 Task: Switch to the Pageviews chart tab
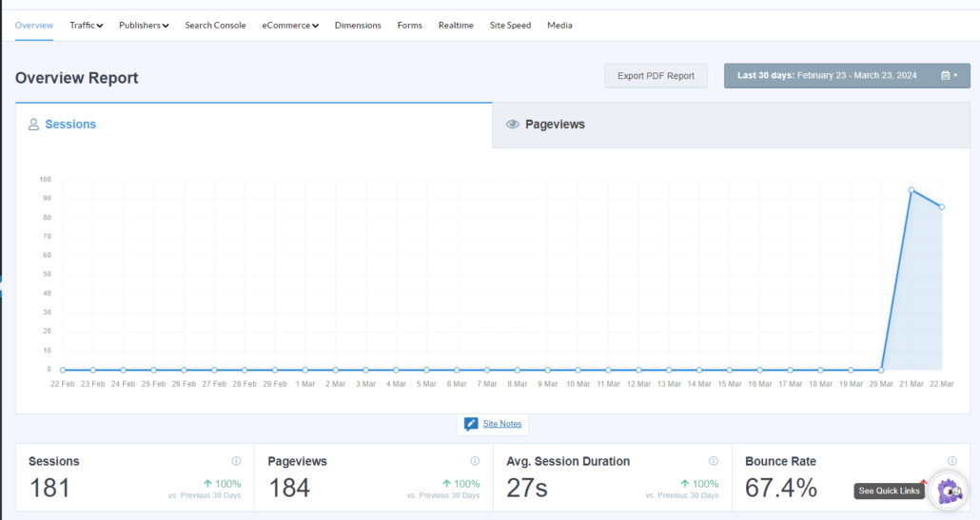(731, 125)
